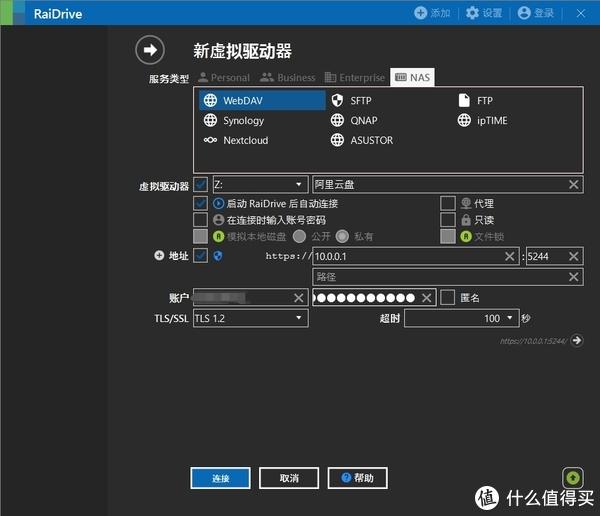Clear the password field
This screenshot has width=600, height=516.
click(x=426, y=298)
